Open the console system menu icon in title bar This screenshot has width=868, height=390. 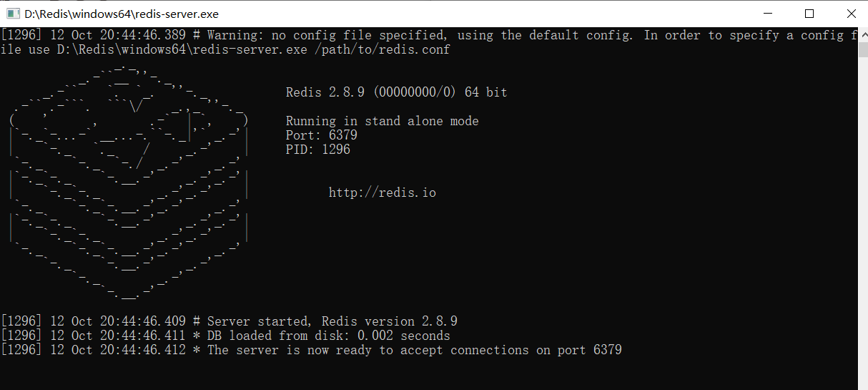pyautogui.click(x=13, y=14)
